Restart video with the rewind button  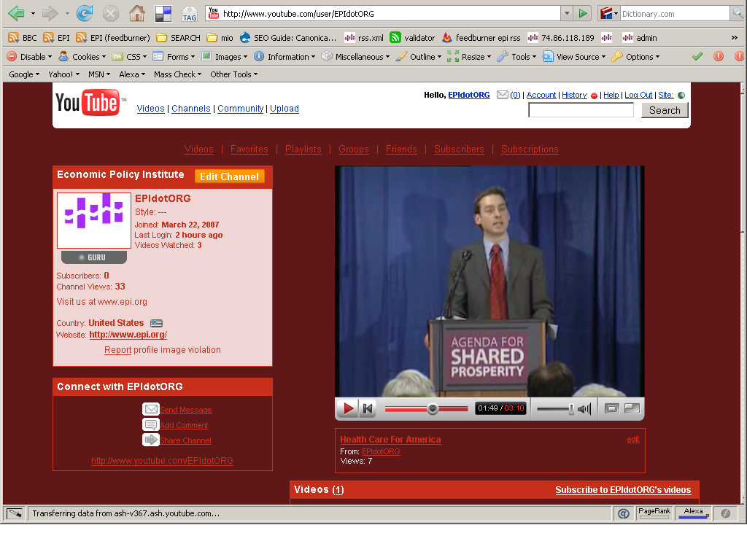point(368,408)
